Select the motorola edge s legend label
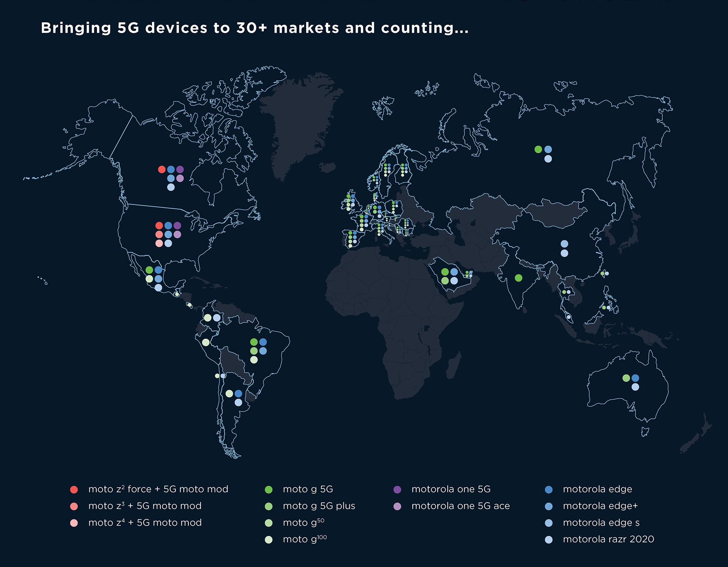Viewport: 728px width, 567px height. (x=601, y=523)
